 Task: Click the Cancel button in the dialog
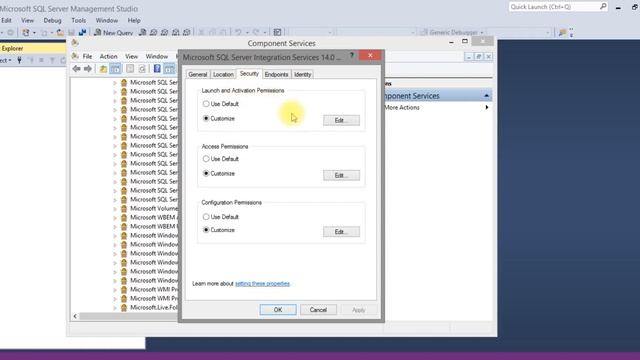318,310
